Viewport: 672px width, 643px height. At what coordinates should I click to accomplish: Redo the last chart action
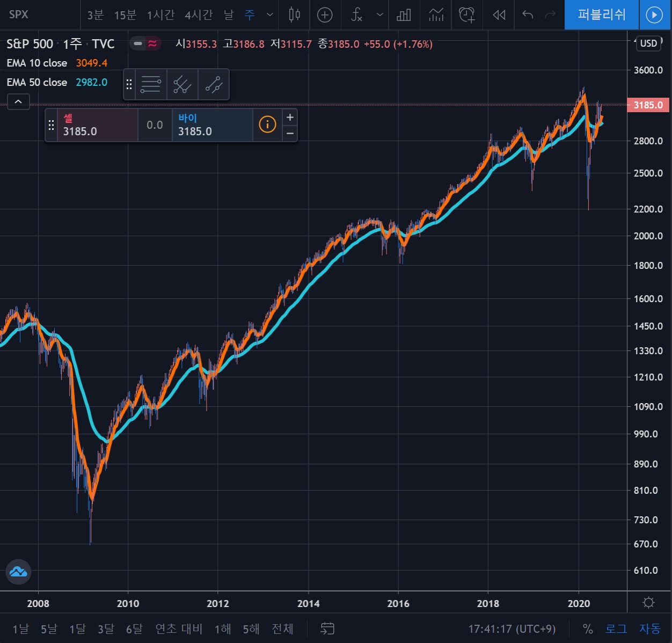550,14
